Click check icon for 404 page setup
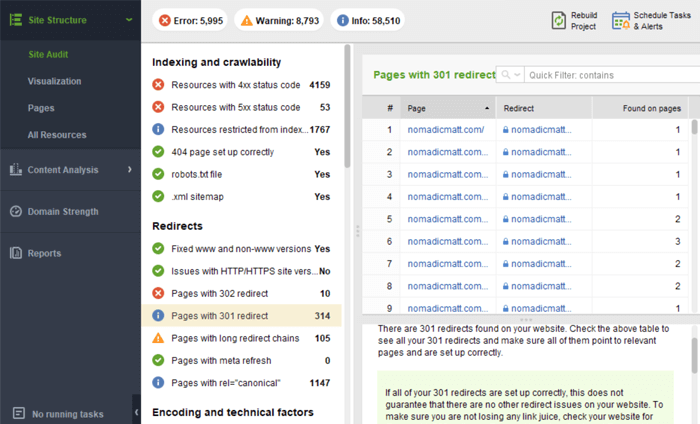The height and width of the screenshot is (424, 700). tap(158, 151)
